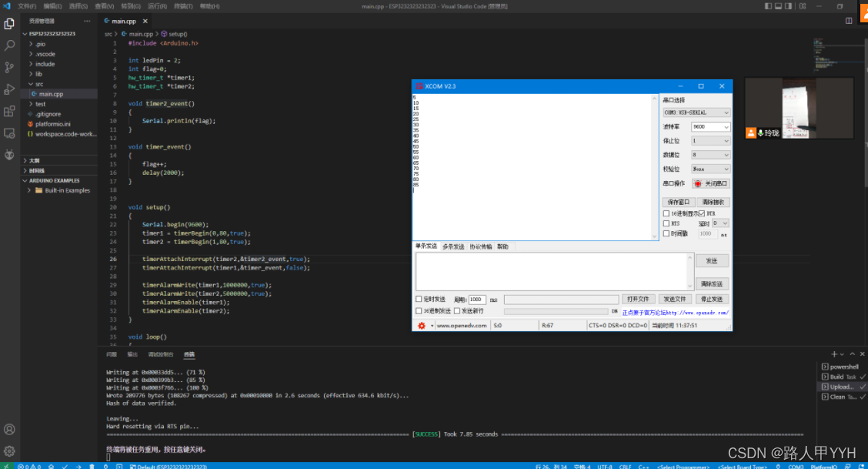Open the PlatformIO alien icon in the activity bar
The height and width of the screenshot is (469, 868).
point(9,155)
